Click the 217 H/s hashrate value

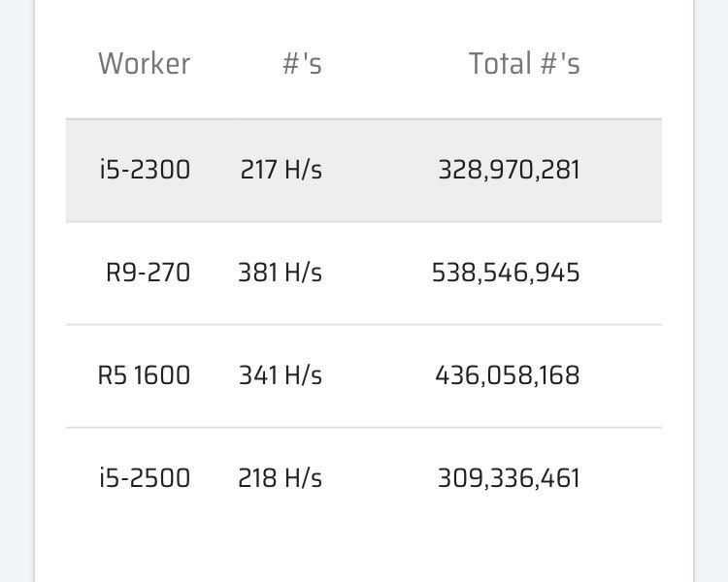281,170
